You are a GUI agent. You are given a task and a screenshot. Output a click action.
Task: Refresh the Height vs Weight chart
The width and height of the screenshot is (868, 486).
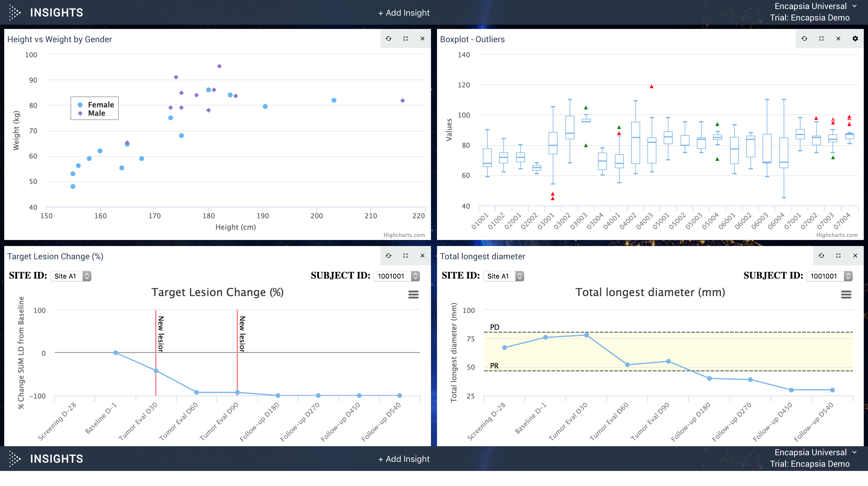click(388, 39)
